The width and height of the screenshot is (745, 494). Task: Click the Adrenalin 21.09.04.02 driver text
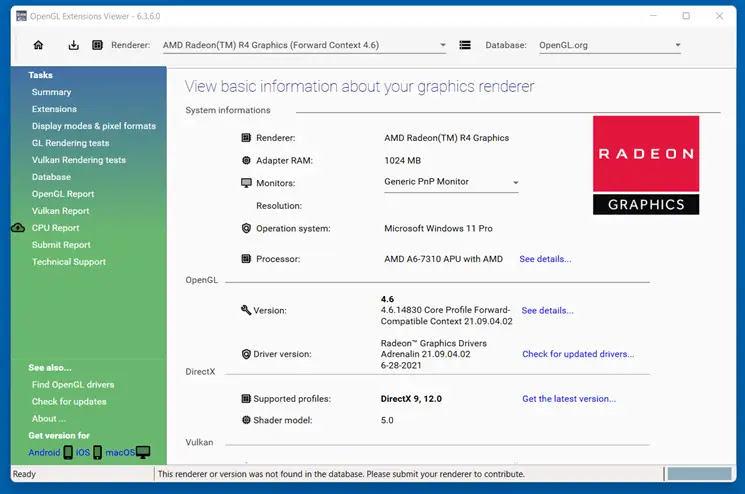pyautogui.click(x=425, y=354)
